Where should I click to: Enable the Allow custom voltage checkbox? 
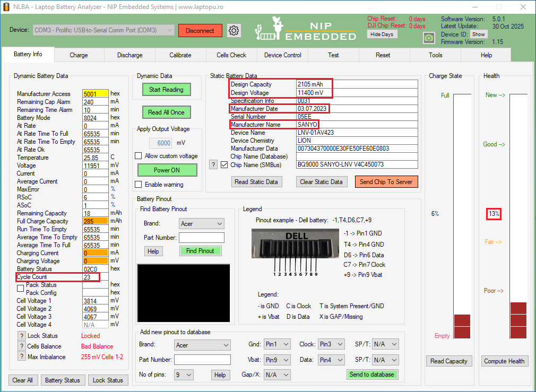(139, 156)
